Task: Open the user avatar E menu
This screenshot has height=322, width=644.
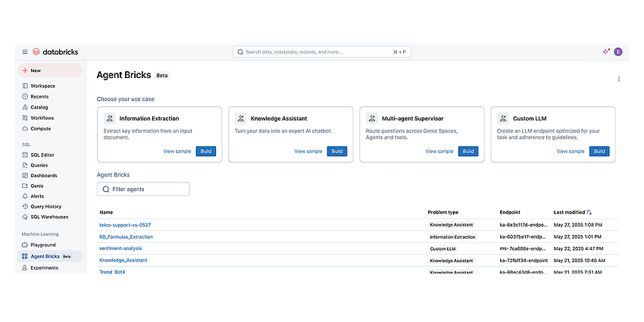Action: click(x=618, y=52)
